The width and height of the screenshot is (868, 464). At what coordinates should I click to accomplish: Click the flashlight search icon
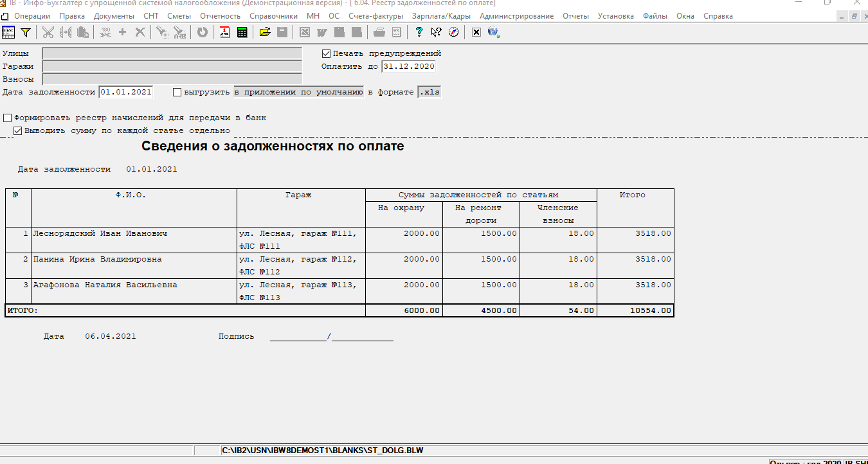pyautogui.click(x=162, y=31)
